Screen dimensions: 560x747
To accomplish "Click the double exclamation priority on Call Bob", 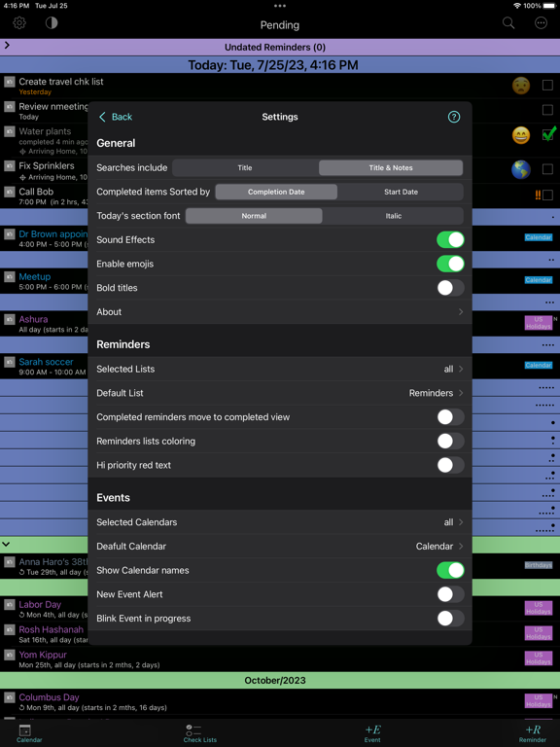I will (x=538, y=195).
